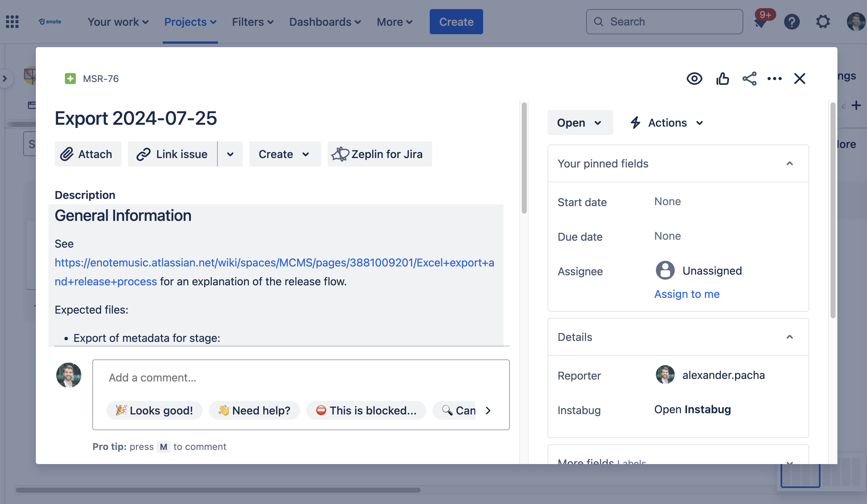
Task: Collapse the Your pinned fields section
Action: coord(789,164)
